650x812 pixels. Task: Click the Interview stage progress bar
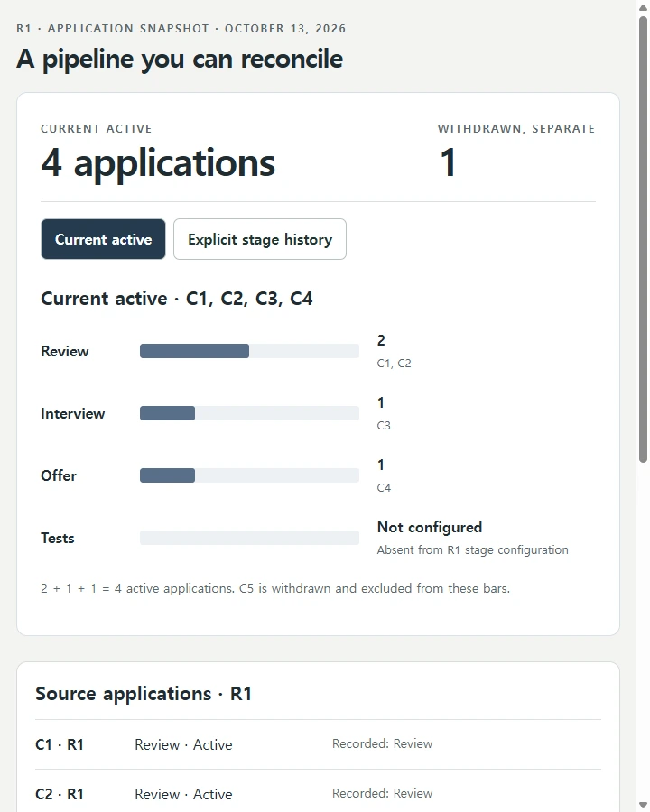point(249,413)
